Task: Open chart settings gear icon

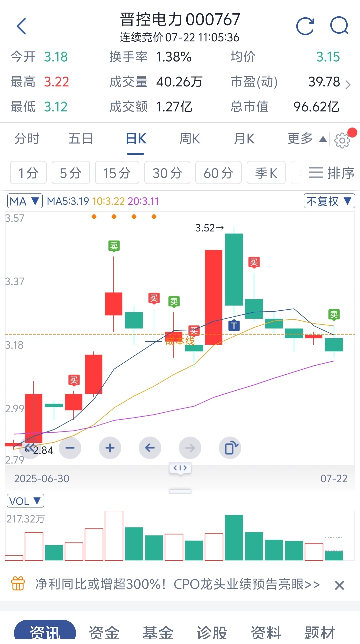Action: coord(342,141)
